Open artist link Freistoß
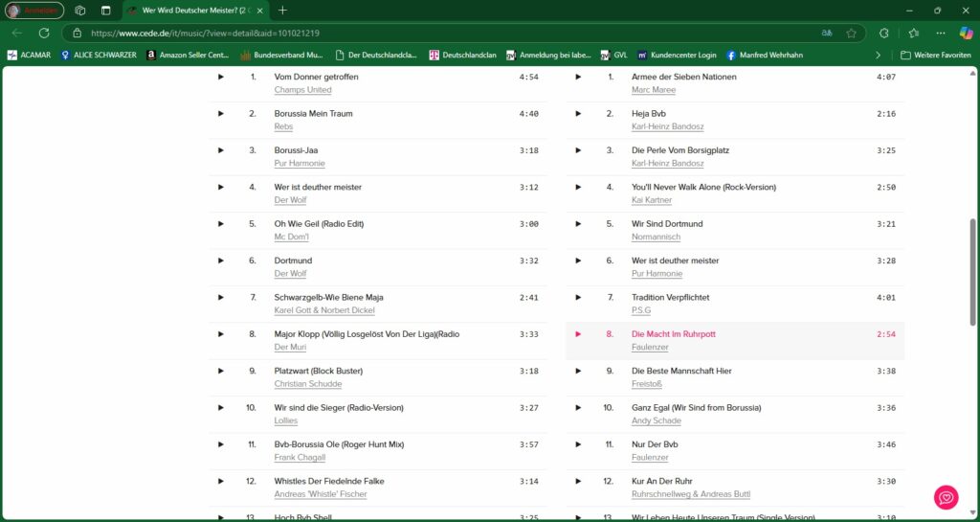 [647, 384]
